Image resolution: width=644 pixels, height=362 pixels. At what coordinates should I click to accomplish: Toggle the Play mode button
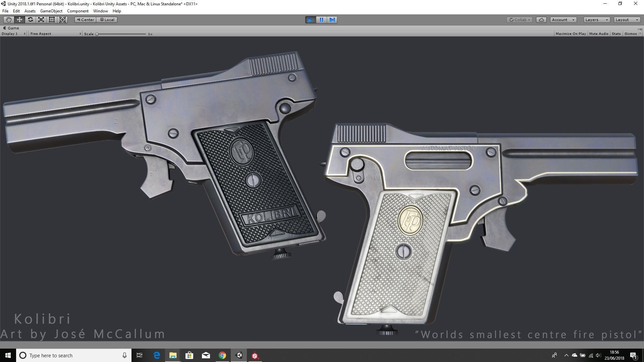point(311,20)
